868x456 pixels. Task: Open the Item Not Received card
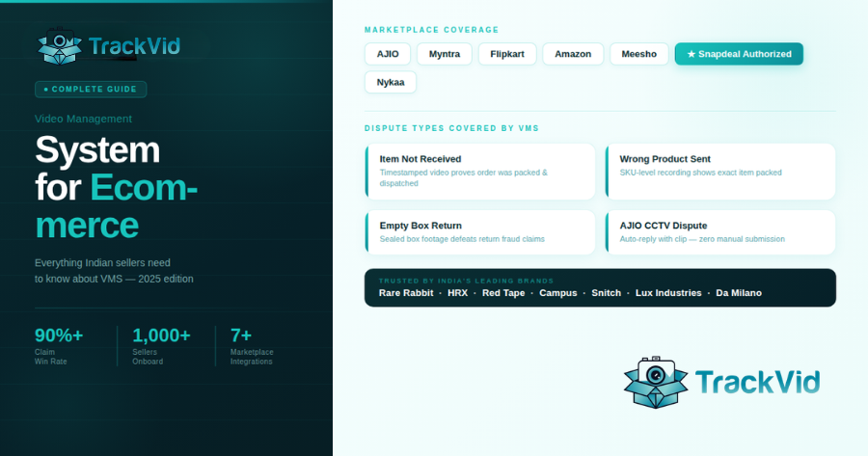click(480, 171)
